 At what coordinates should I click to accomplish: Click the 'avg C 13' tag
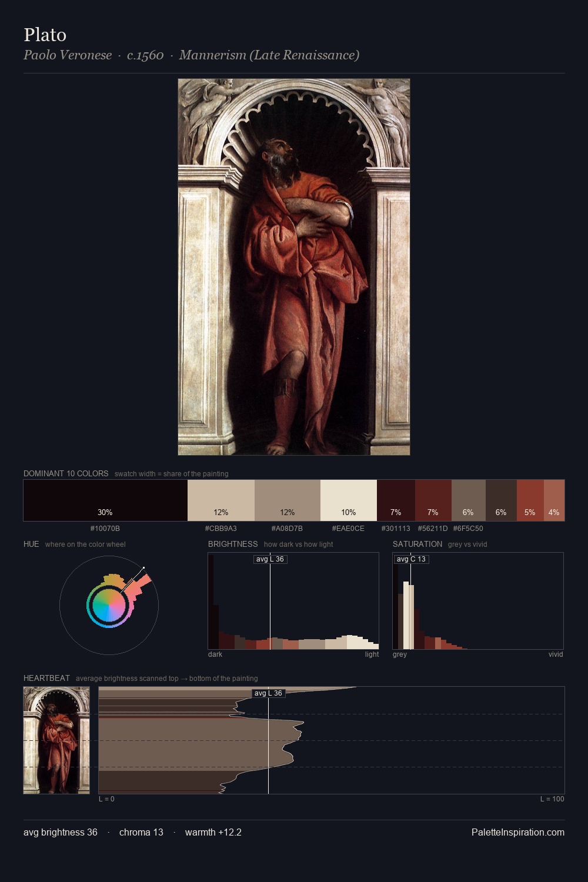click(411, 559)
